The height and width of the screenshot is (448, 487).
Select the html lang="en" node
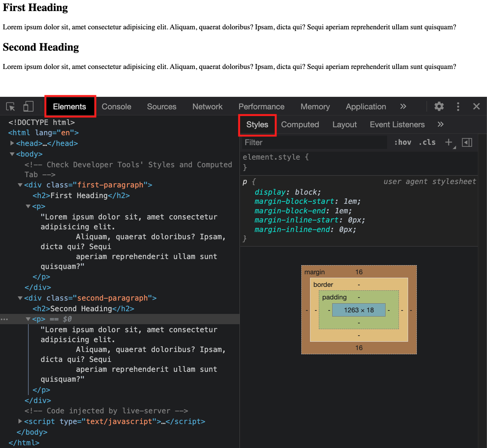[43, 133]
